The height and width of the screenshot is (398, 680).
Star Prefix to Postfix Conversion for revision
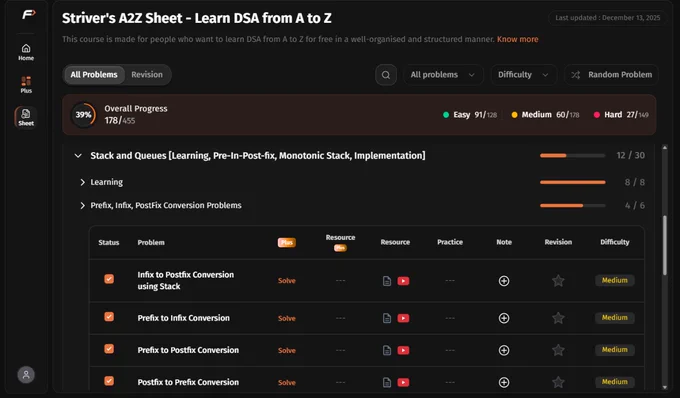(558, 350)
